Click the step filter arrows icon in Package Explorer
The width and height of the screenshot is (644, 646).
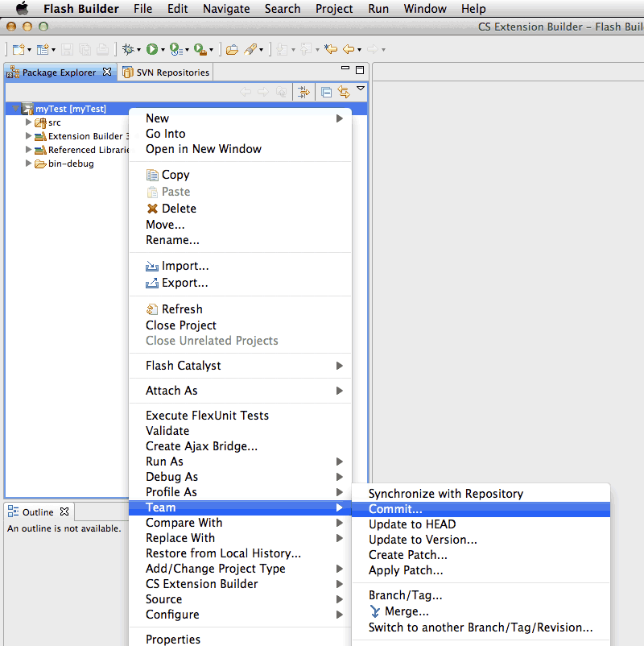pyautogui.click(x=303, y=93)
